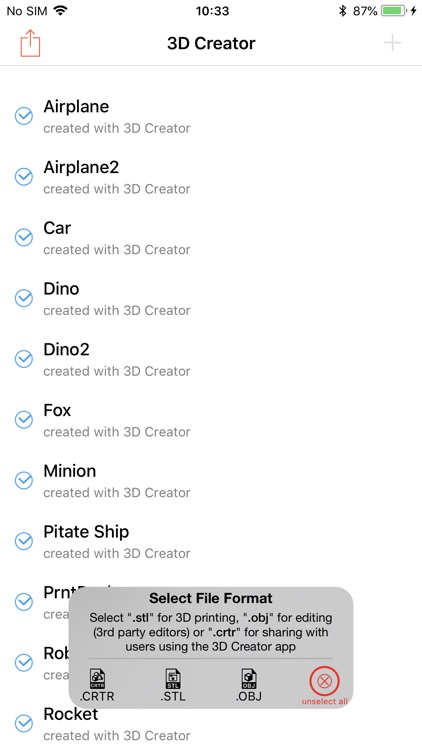Choose the .STL file format icon
This screenshot has height=750, width=422.
pyautogui.click(x=173, y=685)
